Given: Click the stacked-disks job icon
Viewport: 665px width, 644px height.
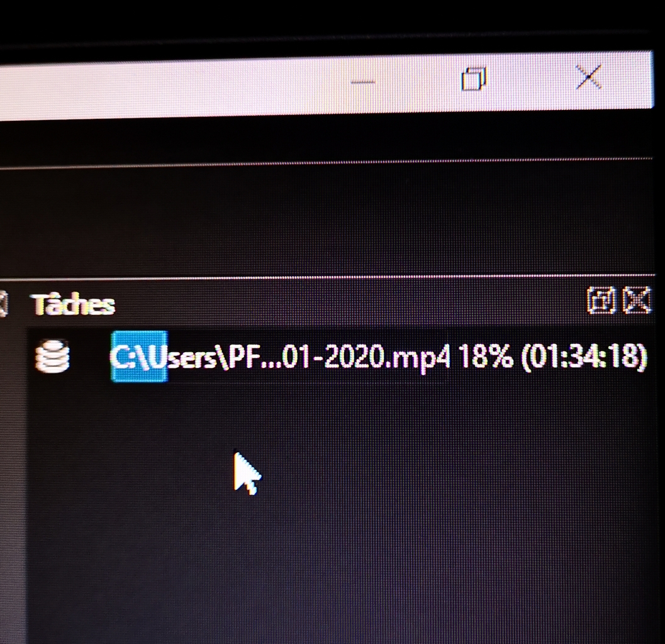Looking at the screenshot, I should click(52, 356).
